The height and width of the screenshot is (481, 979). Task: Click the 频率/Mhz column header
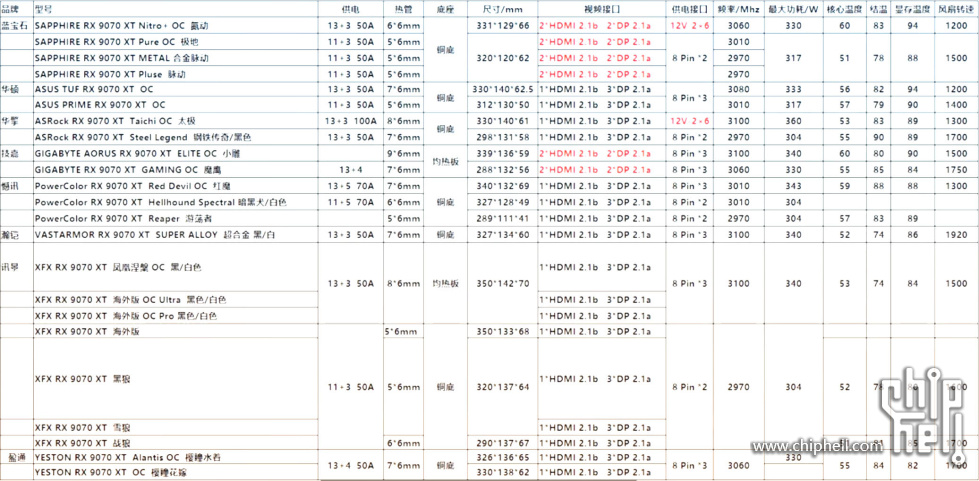click(738, 9)
